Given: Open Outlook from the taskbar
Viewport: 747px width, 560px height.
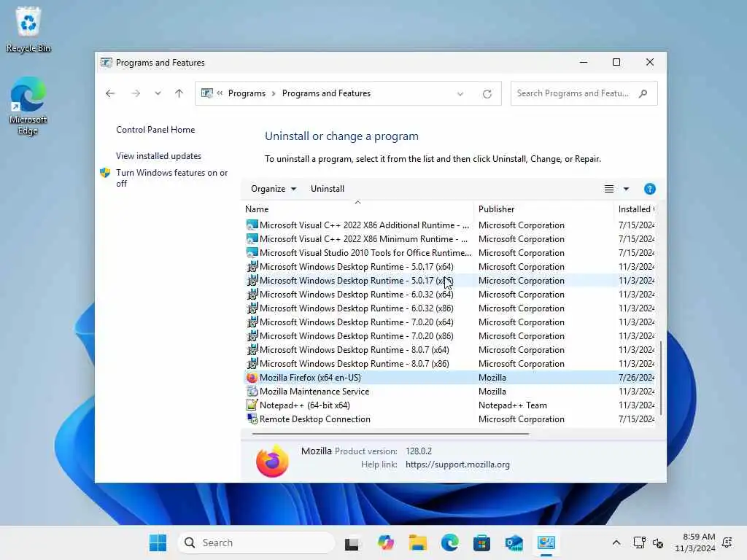Looking at the screenshot, I should pyautogui.click(x=514, y=542).
